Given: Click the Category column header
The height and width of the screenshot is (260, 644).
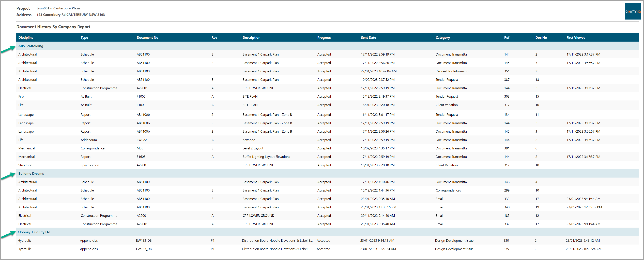Looking at the screenshot, I should (x=442, y=38).
